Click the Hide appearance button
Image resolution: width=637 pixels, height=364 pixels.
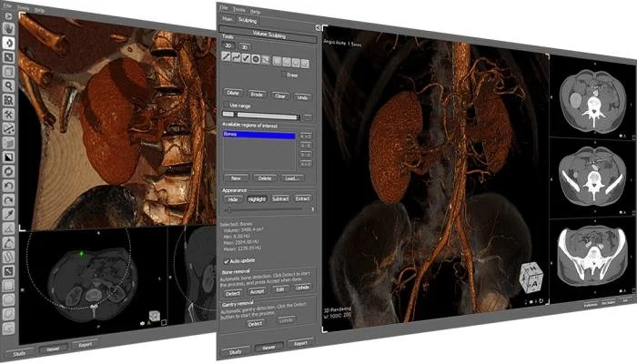coord(233,199)
